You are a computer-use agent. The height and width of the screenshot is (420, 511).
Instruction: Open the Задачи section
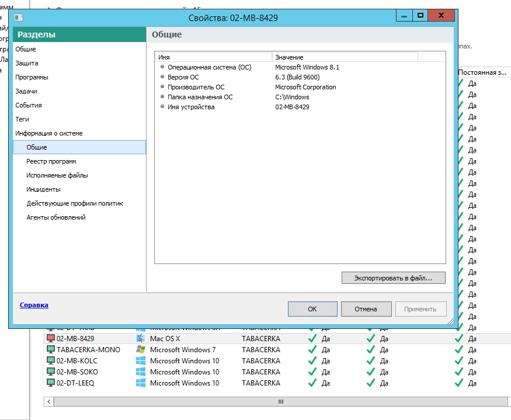click(79, 91)
